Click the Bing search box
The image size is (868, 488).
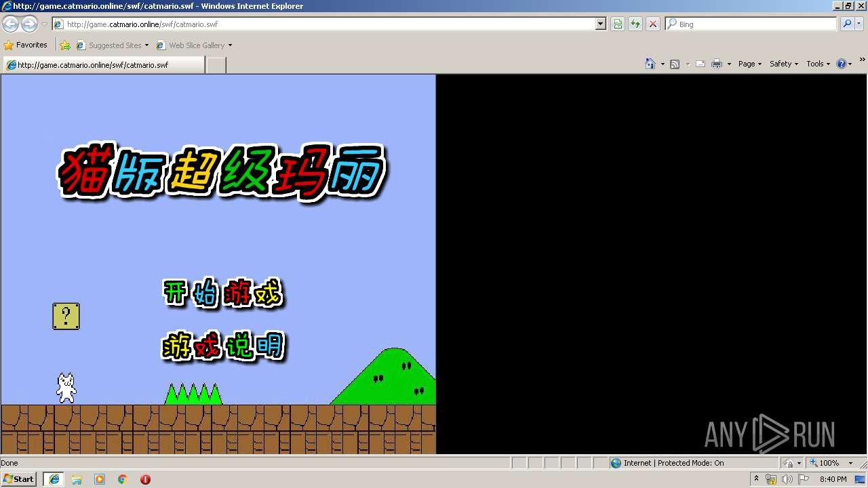point(751,24)
